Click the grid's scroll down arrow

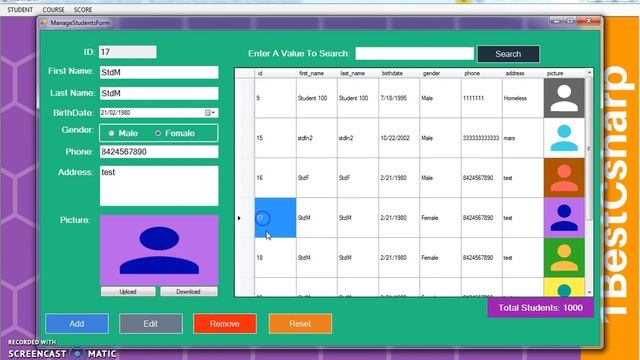[589, 293]
